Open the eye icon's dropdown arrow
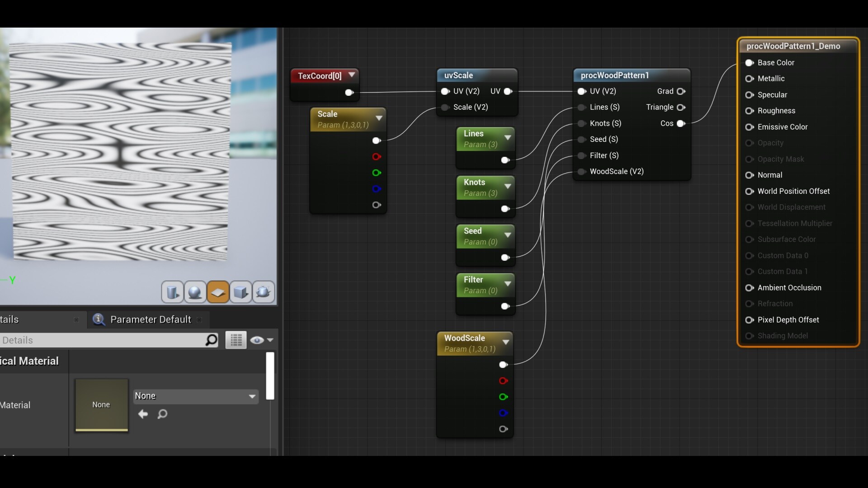 point(269,340)
